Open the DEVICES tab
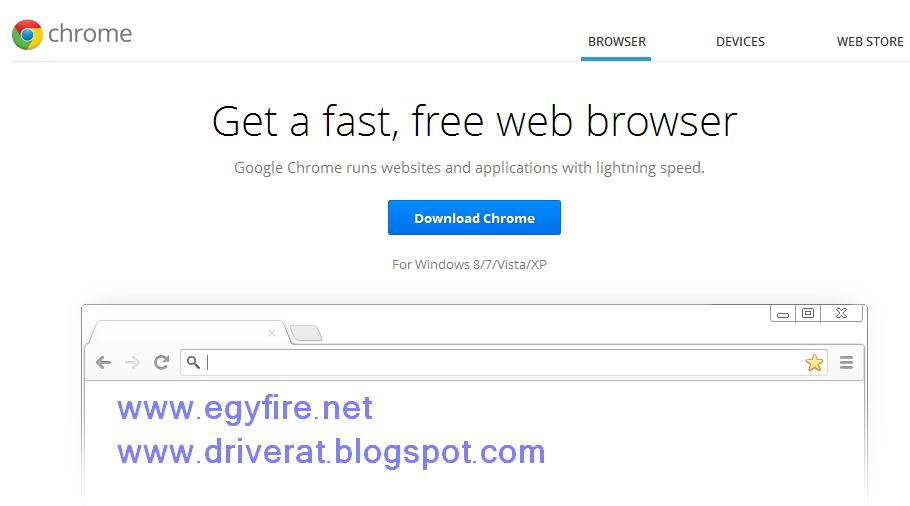The width and height of the screenshot is (910, 506). pos(740,42)
